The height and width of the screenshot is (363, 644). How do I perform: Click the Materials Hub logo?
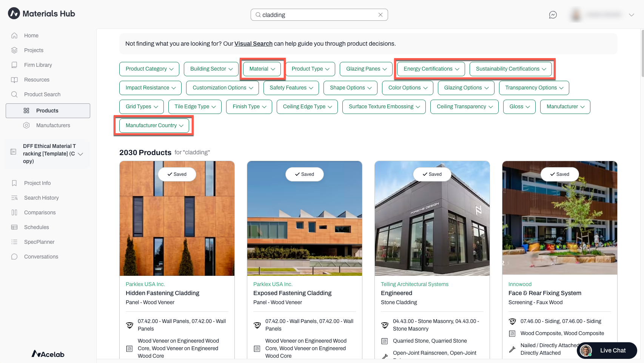pyautogui.click(x=42, y=14)
